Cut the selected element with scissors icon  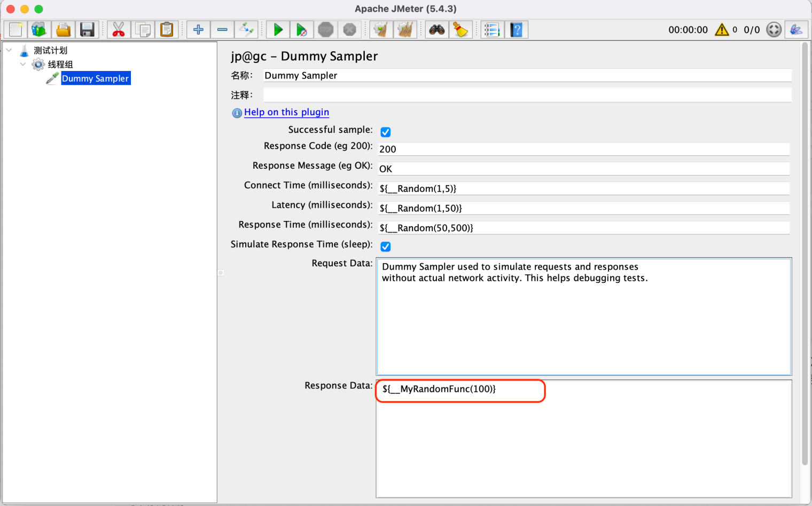coord(119,29)
